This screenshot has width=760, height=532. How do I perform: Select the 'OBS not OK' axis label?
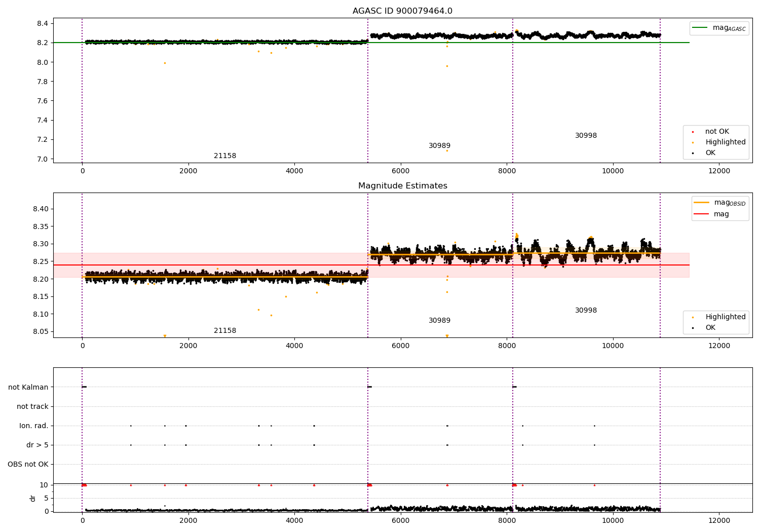click(x=28, y=464)
